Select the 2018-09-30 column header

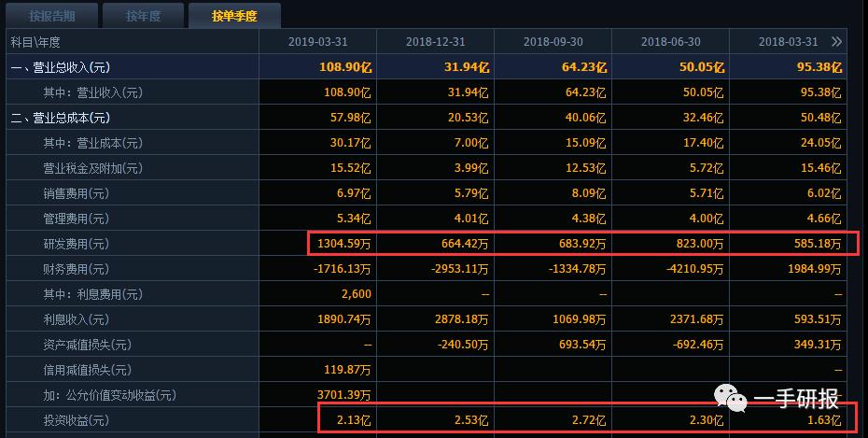point(553,42)
